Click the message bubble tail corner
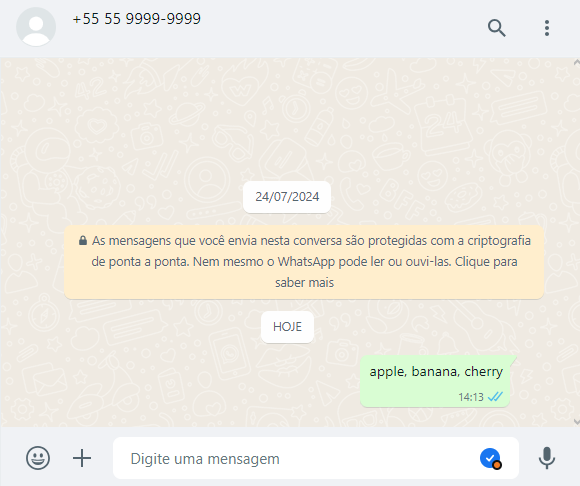This screenshot has width=580, height=486. tap(513, 359)
